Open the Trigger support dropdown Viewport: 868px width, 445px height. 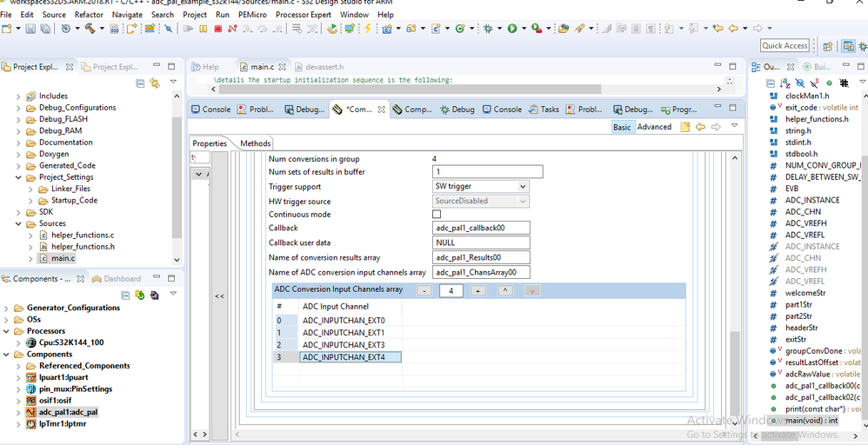[x=523, y=187]
